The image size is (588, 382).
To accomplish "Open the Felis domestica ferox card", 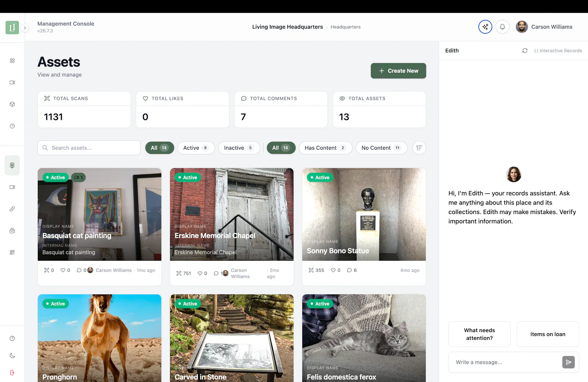I will click(364, 338).
